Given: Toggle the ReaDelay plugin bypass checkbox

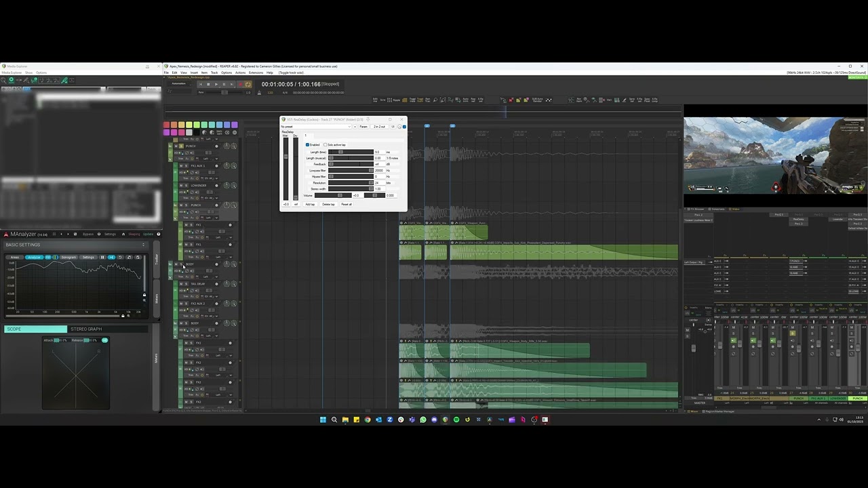Looking at the screenshot, I should click(x=404, y=127).
